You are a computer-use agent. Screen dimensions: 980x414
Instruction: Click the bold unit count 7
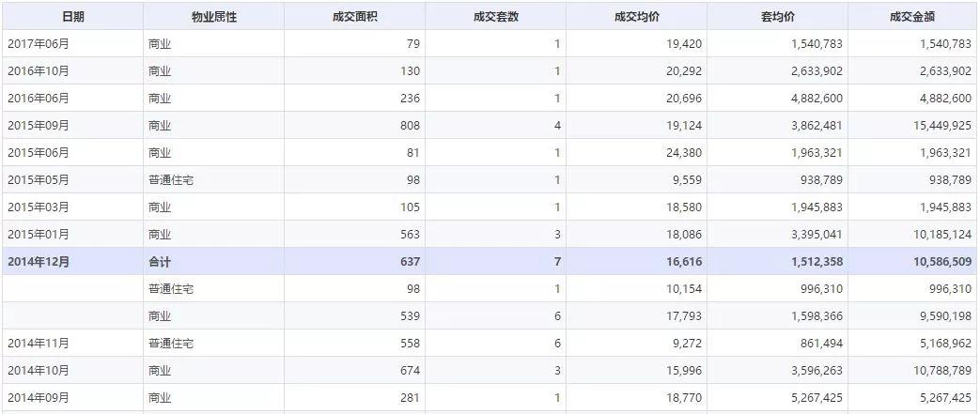click(x=557, y=262)
